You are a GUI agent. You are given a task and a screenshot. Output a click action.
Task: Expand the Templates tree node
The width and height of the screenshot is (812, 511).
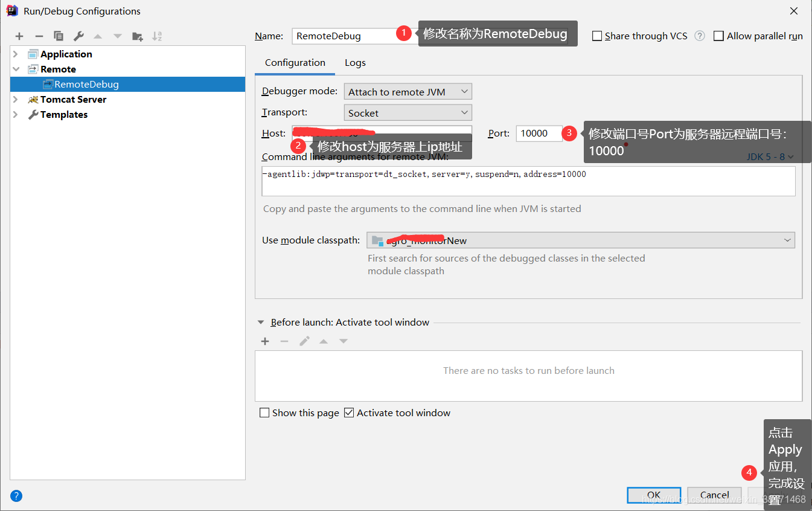(16, 115)
